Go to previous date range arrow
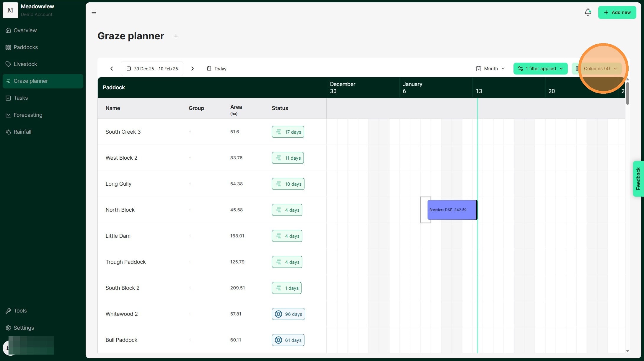The height and width of the screenshot is (361, 644). (112, 69)
